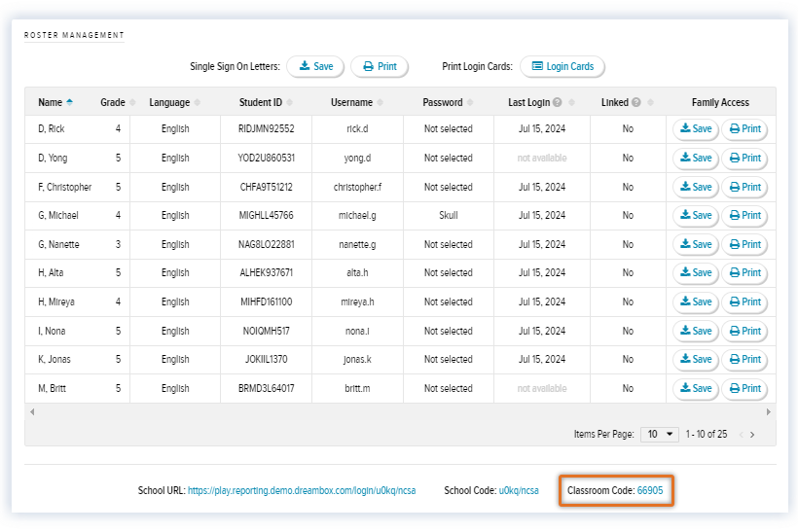Sort roster by Username column
798x532 pixels.
coord(351,102)
